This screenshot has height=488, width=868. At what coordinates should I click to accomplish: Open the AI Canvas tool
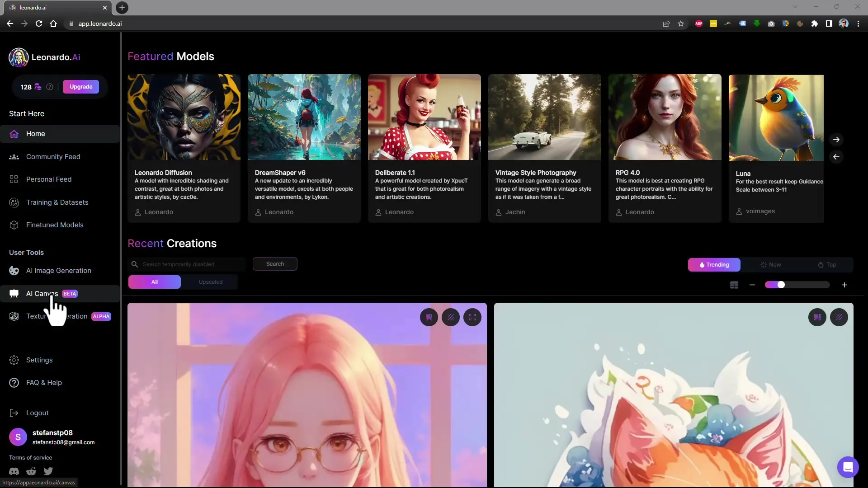pos(41,293)
